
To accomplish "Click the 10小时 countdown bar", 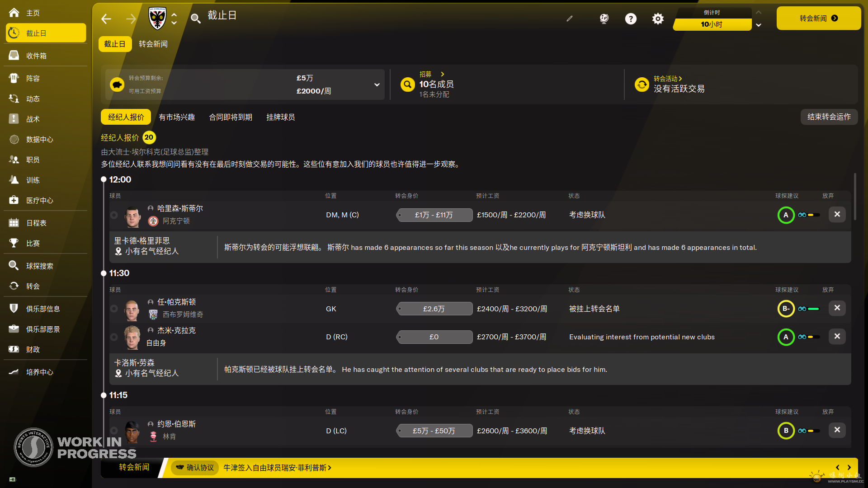I will (x=712, y=24).
